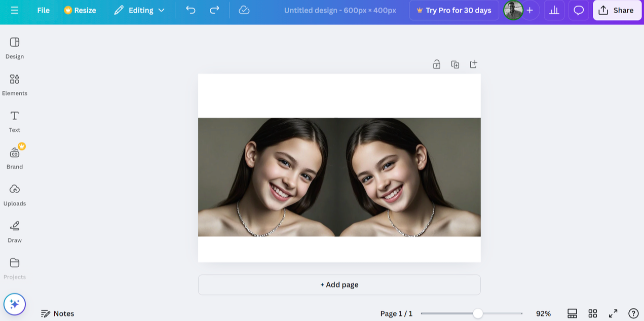Edit the Untitled design title
The width and height of the screenshot is (644, 321).
coord(340,10)
